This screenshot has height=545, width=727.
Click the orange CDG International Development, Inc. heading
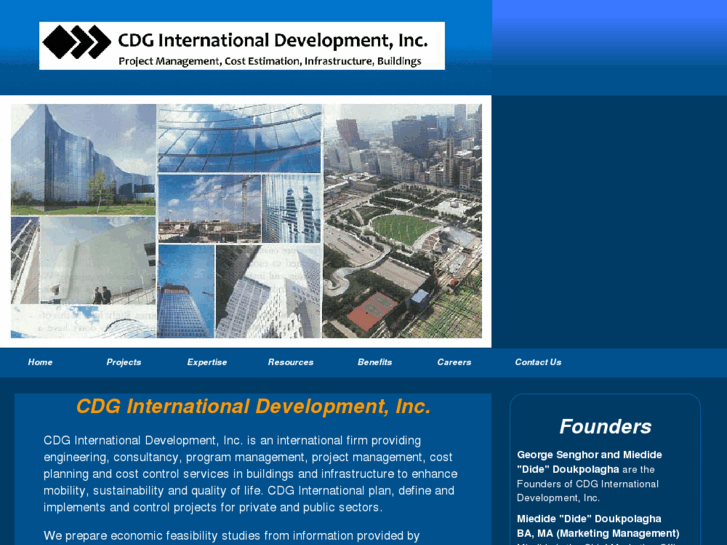click(253, 406)
